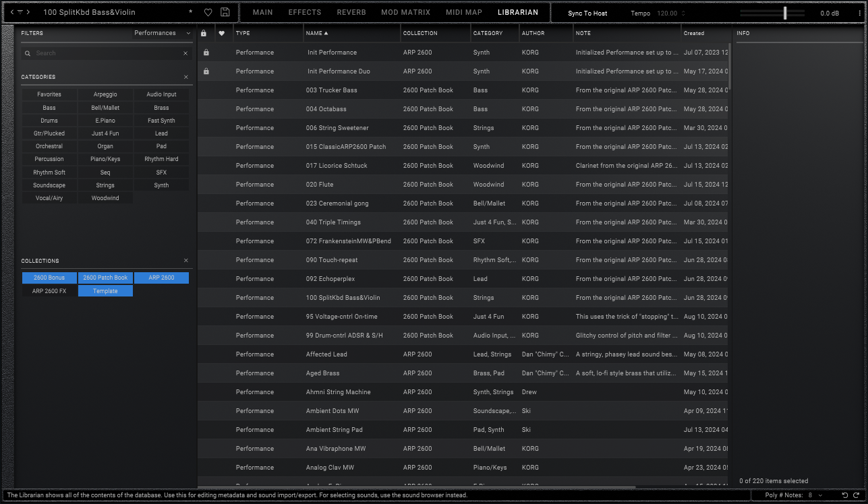Click the redo arrow icon
Image resolution: width=868 pixels, height=504 pixels.
pyautogui.click(x=855, y=495)
